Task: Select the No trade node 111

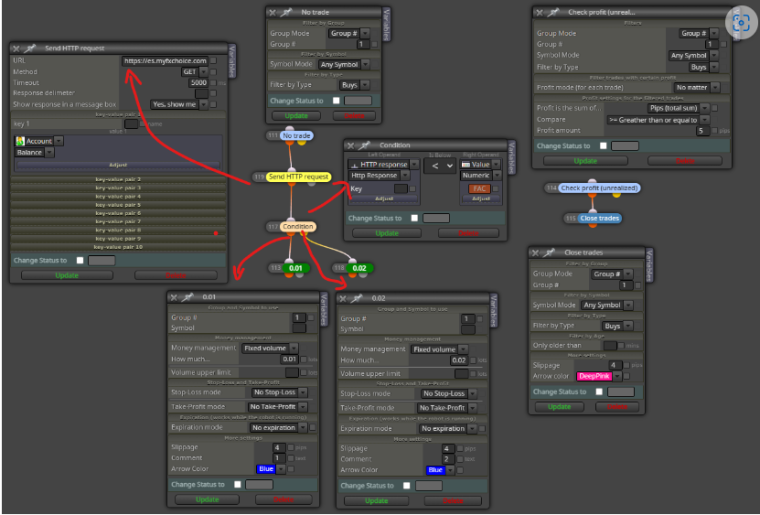Action: (x=297, y=136)
